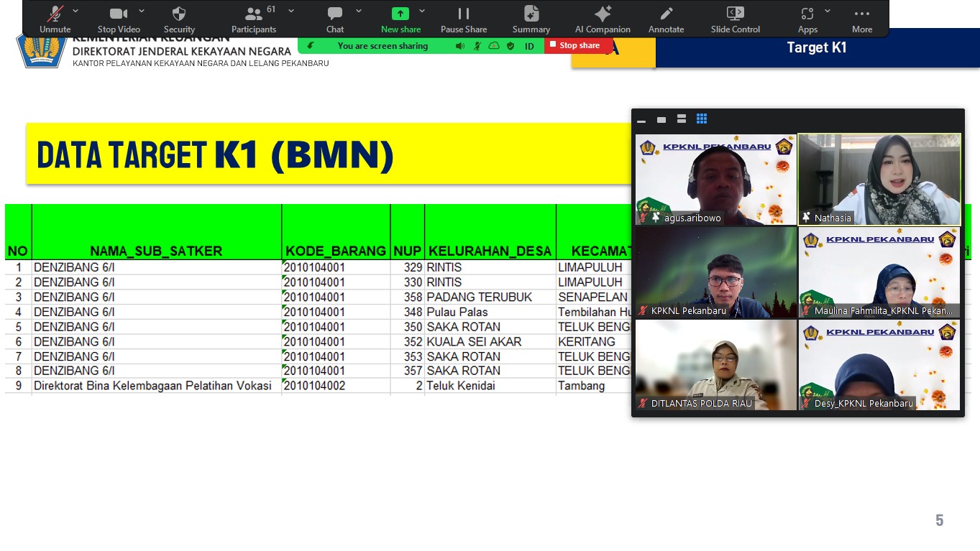980x551 pixels.
Task: Select Nathasia's video thumbnail
Action: pyautogui.click(x=879, y=179)
